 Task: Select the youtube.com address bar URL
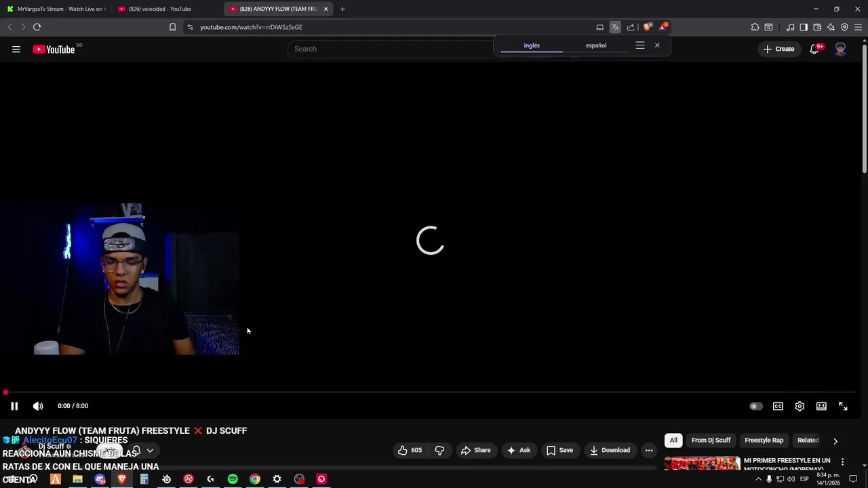pos(251,27)
